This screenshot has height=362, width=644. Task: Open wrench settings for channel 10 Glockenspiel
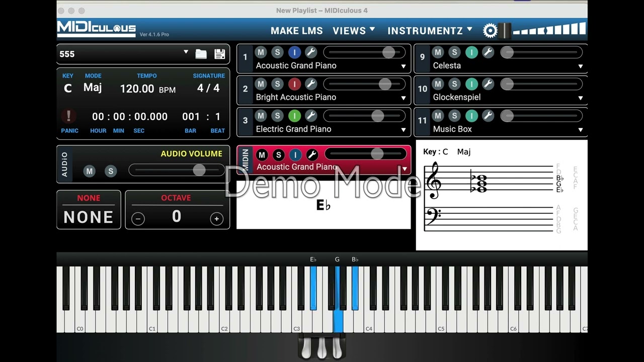488,84
